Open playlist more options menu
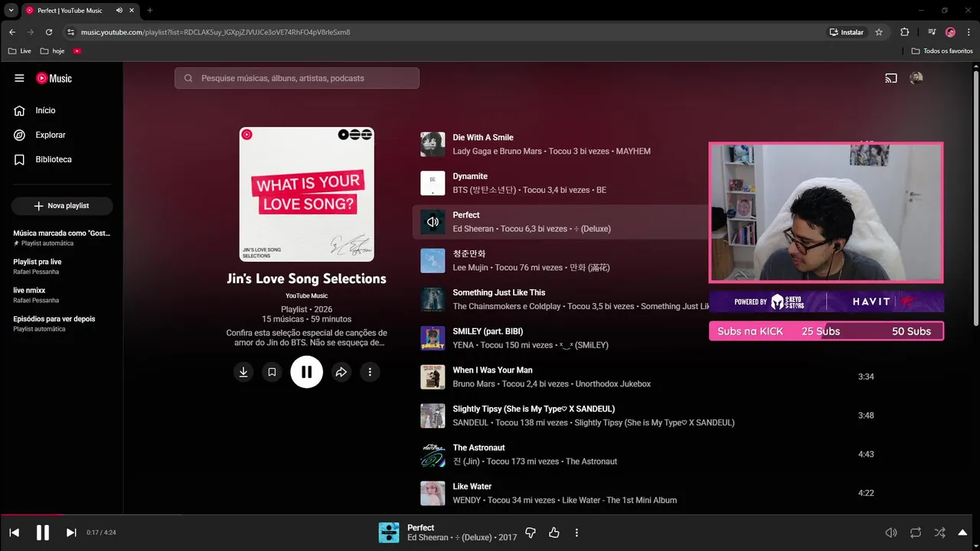The image size is (980, 551). (x=370, y=372)
